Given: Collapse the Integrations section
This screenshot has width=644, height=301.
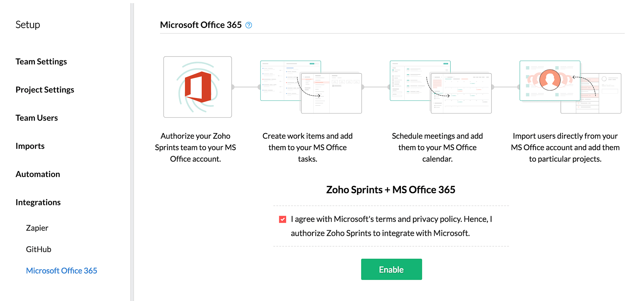Looking at the screenshot, I should coord(38,202).
